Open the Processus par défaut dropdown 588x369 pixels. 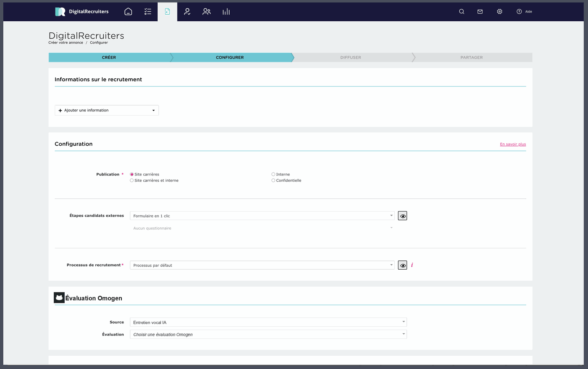tap(262, 265)
